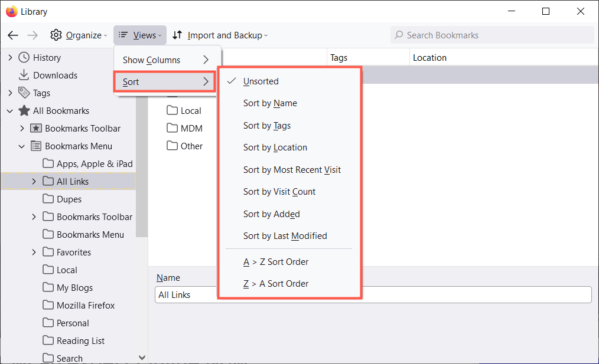Click the Tags icon in sidebar
The image size is (599, 364).
[x=24, y=93]
